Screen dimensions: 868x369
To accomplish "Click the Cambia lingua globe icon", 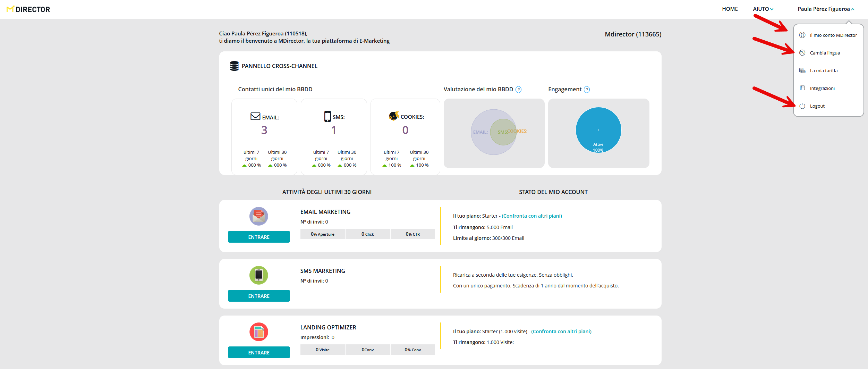I will point(802,53).
